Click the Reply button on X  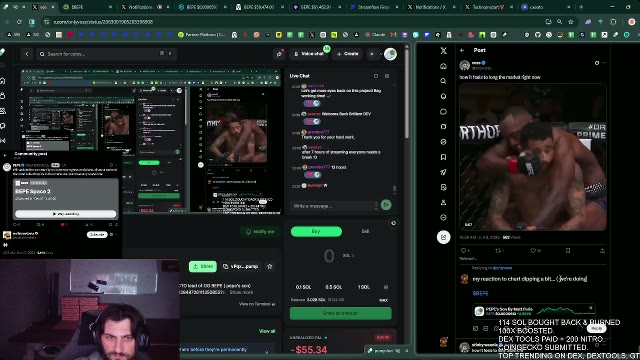(x=596, y=328)
